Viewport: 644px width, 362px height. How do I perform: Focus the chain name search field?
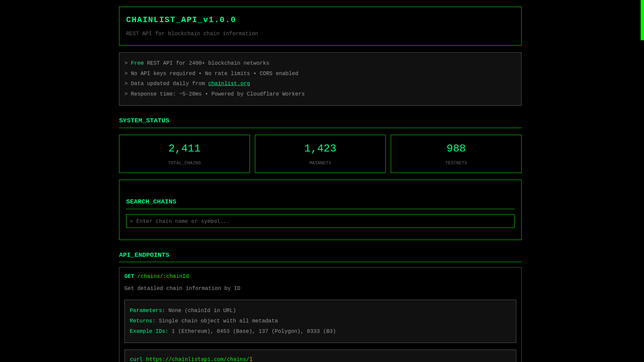[x=320, y=221]
